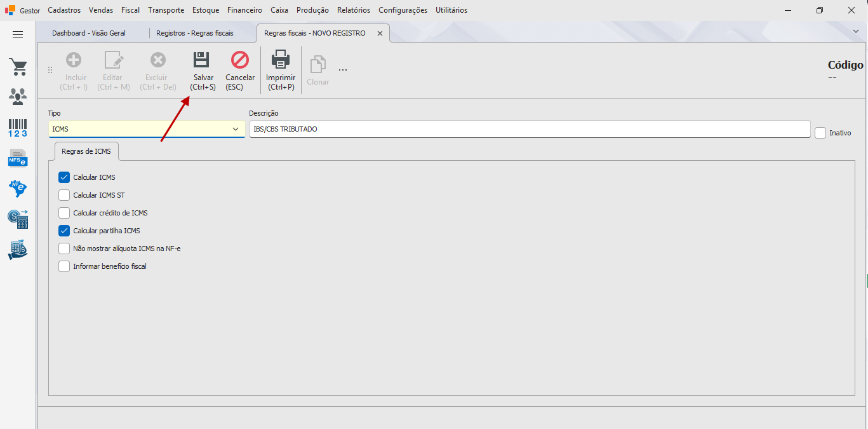Click the Salvar floppy disk icon

coord(201,60)
